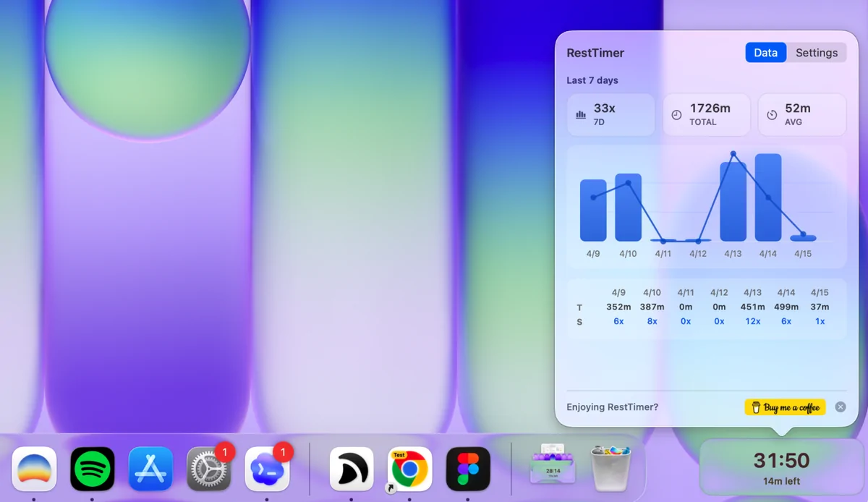This screenshot has height=502, width=868.
Task: Click the 4/13 line peak point
Action: (733, 154)
